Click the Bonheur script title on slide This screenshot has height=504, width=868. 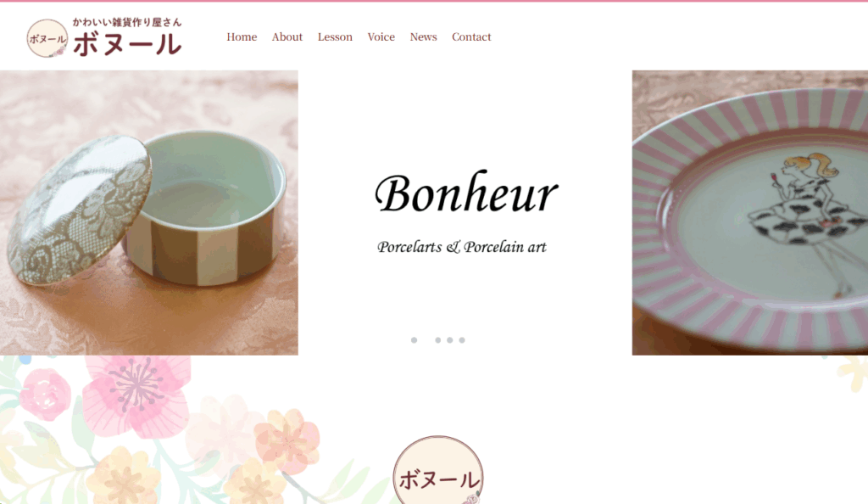(466, 193)
